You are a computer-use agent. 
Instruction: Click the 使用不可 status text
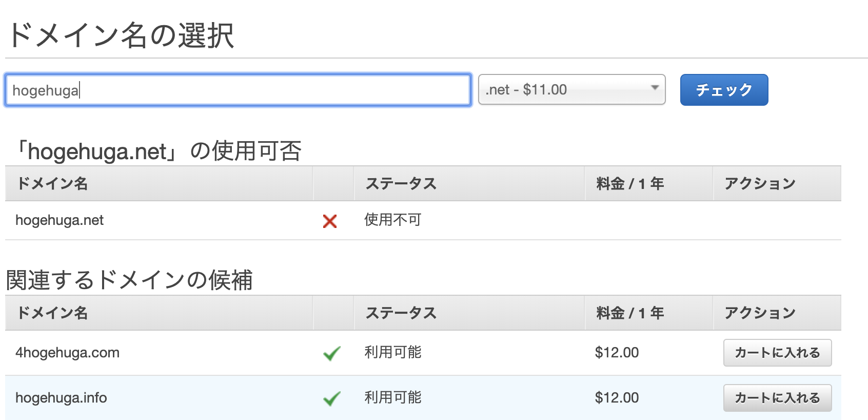[x=392, y=220]
